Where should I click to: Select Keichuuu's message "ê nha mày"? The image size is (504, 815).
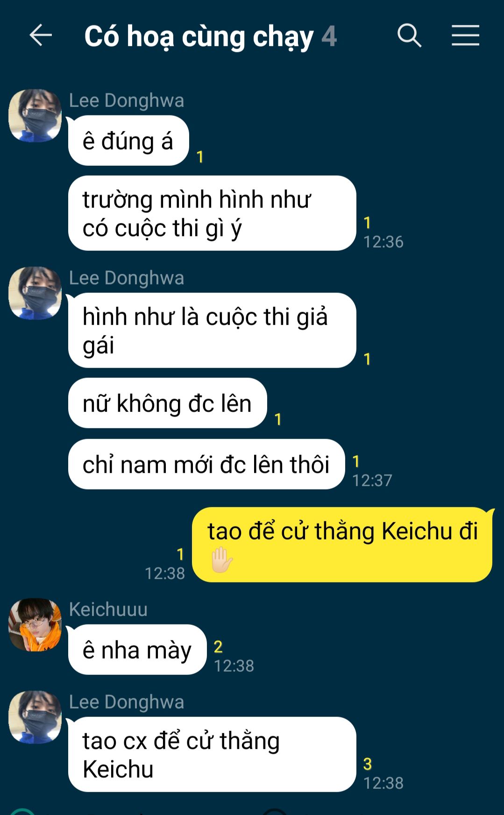pyautogui.click(x=137, y=650)
